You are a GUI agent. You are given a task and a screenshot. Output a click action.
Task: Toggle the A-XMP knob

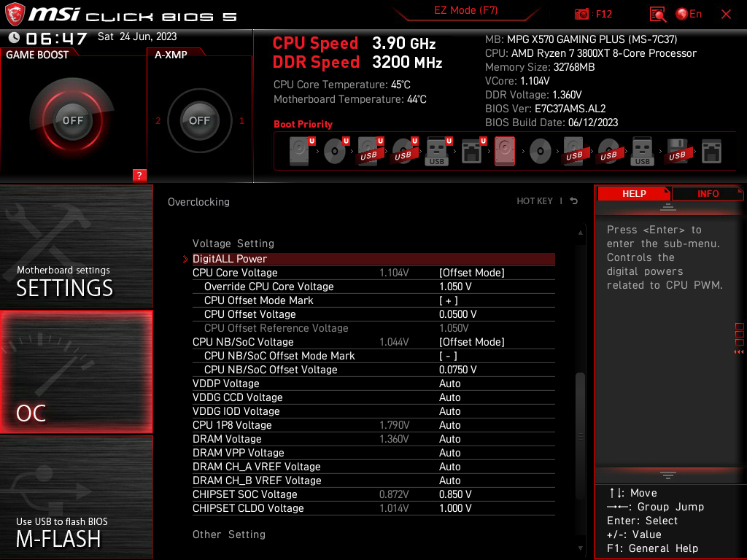click(199, 120)
